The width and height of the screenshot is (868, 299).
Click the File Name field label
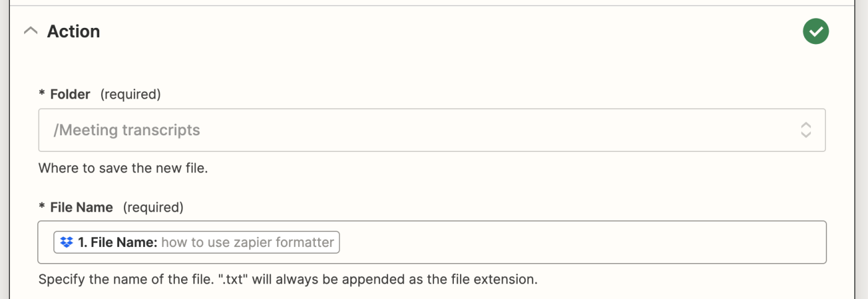pos(81,207)
